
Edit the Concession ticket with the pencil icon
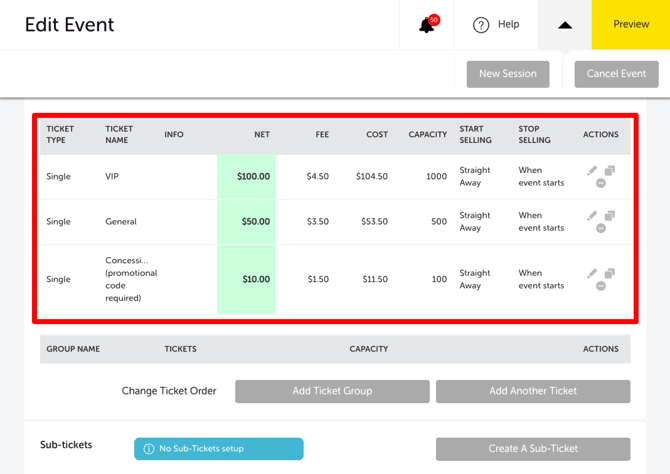(592, 273)
